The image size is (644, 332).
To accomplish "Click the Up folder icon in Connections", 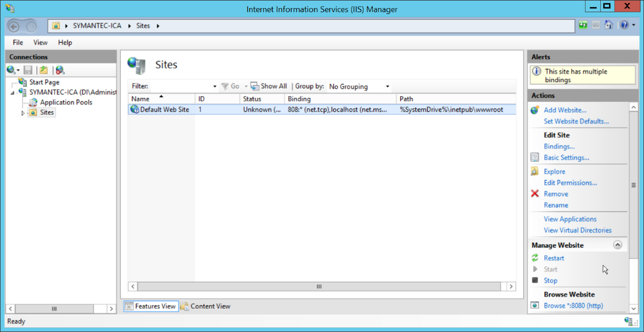I will (43, 70).
